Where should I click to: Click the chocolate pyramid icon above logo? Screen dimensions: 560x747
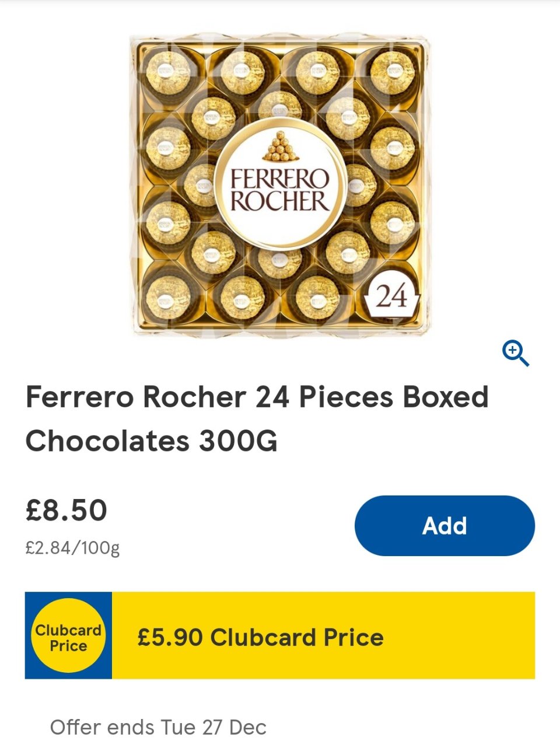pyautogui.click(x=280, y=146)
